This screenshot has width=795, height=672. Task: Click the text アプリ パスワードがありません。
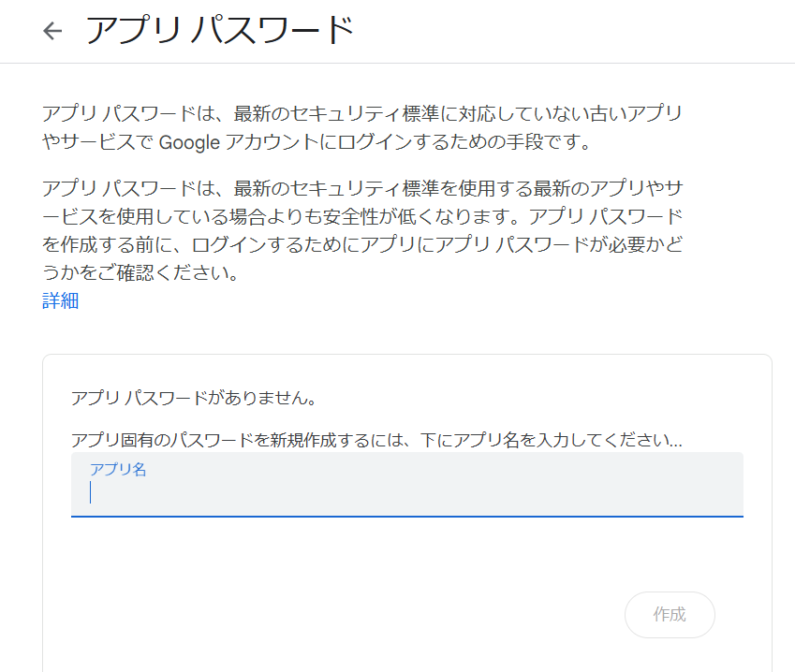click(x=194, y=398)
